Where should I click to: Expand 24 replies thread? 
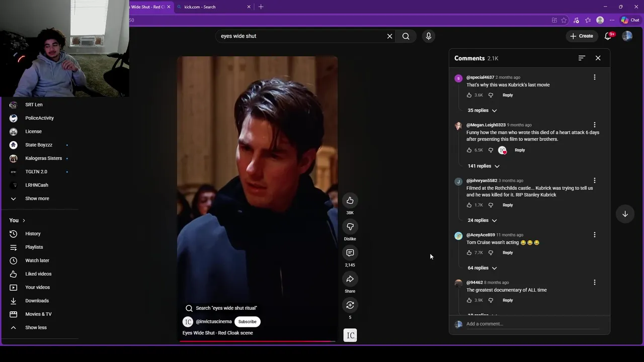point(482,220)
